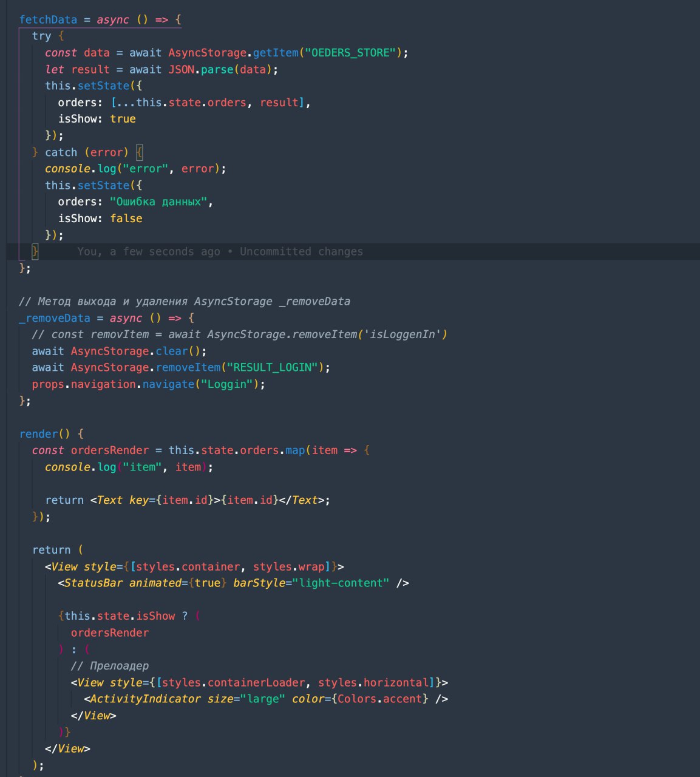Click the 'Uncommitted changes' git blame annotation
The height and width of the screenshot is (777, 700).
[x=301, y=251]
